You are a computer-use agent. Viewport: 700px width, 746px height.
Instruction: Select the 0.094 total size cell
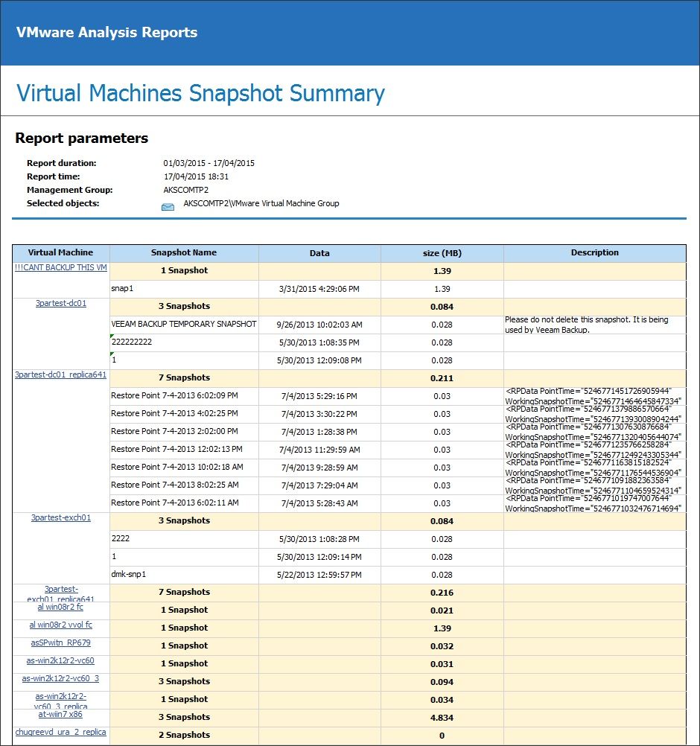442,682
